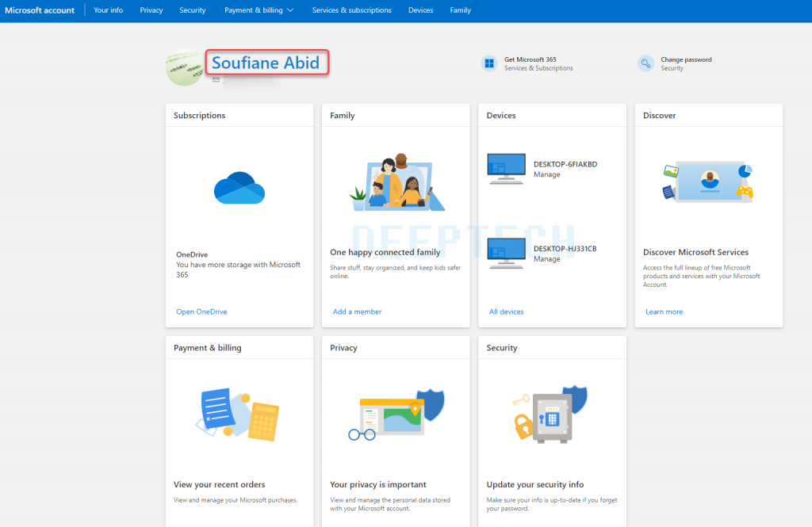Click the Get Microsoft 365 windows icon
Screen dimensions: 812x527
pyautogui.click(x=488, y=63)
